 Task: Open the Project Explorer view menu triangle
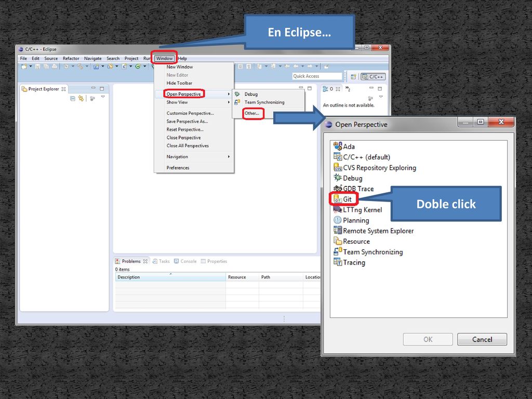[103, 97]
